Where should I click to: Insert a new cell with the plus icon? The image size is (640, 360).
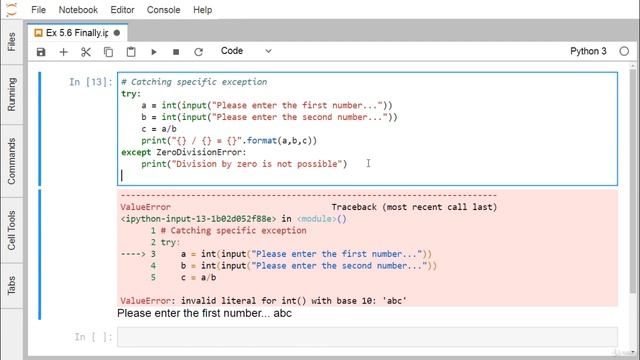(x=63, y=52)
